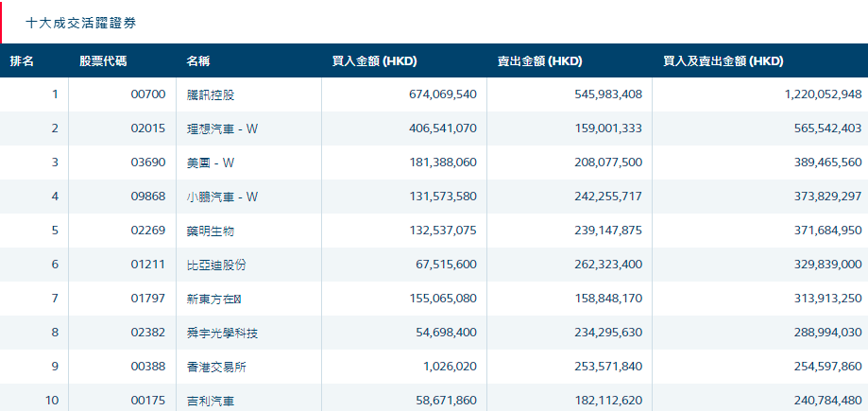
Task: Click the 排名 column header
Action: (22, 61)
